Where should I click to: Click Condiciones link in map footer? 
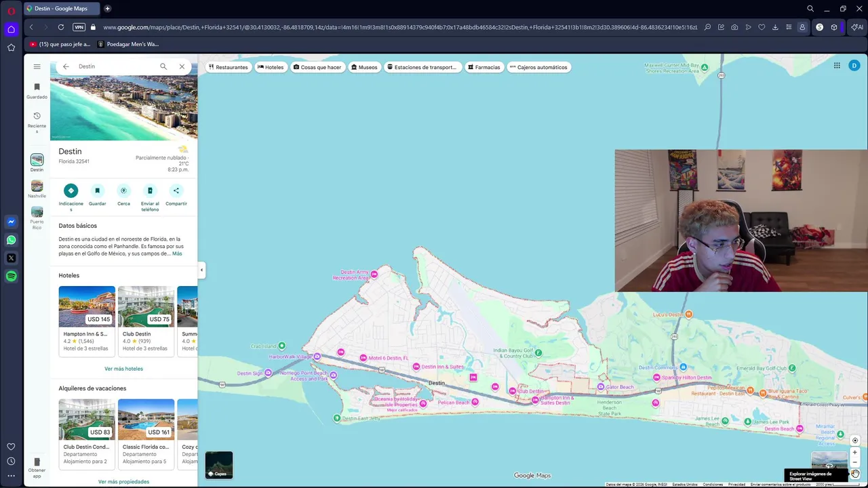(x=713, y=485)
